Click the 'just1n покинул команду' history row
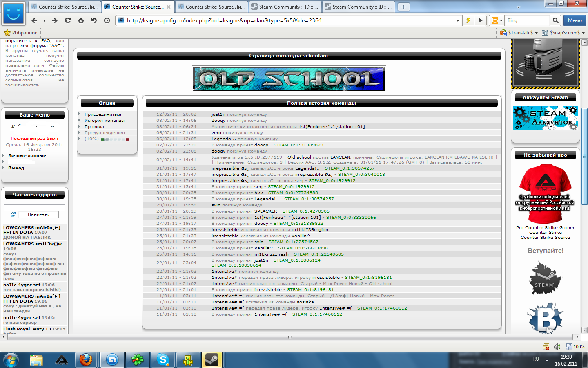 tap(322, 114)
